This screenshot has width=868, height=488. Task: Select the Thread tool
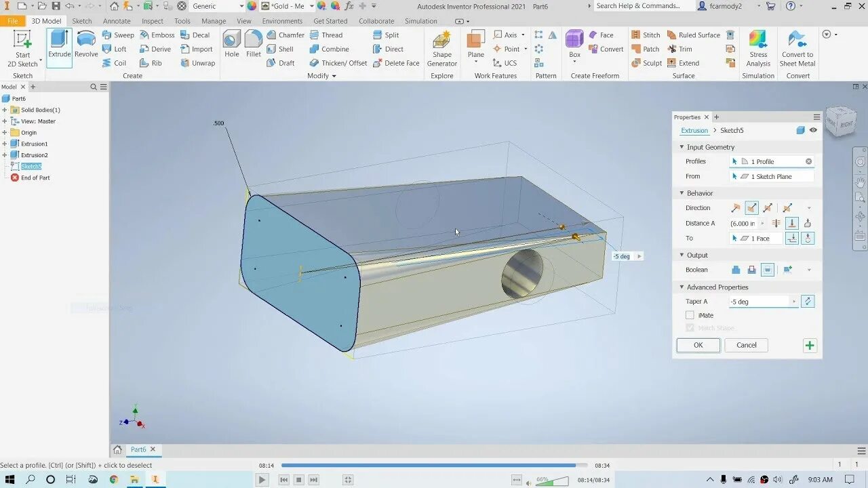326,35
